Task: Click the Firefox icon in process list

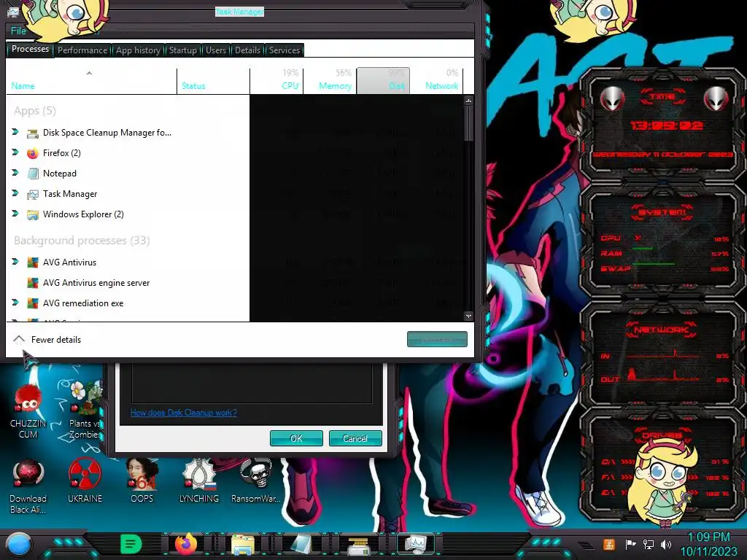Action: click(32, 153)
